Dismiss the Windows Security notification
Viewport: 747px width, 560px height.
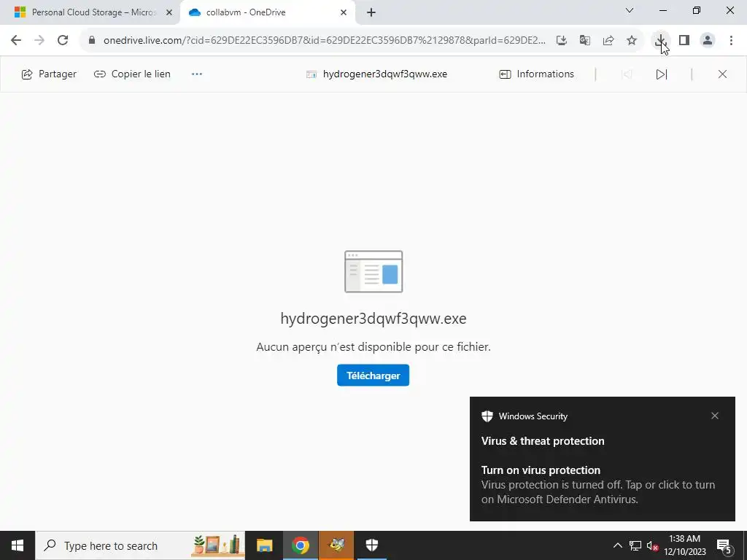coord(715,416)
